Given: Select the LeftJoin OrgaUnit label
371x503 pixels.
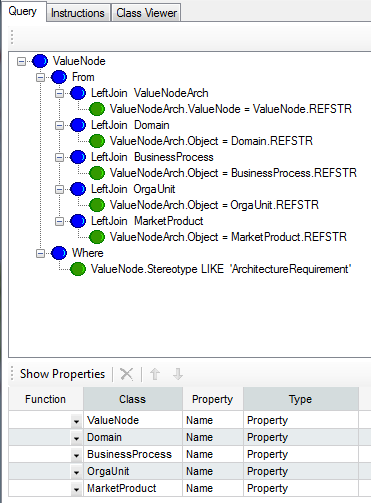Looking at the screenshot, I should coord(133,189).
